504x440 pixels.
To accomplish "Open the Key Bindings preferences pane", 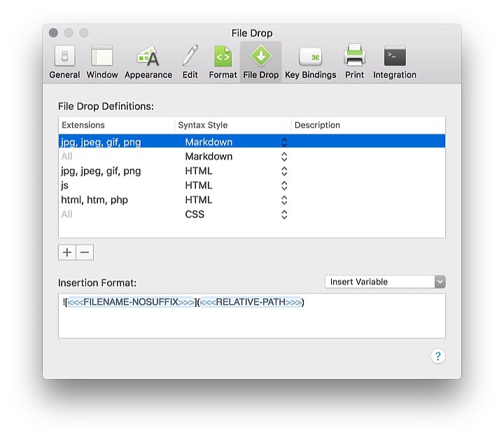I will (311, 62).
